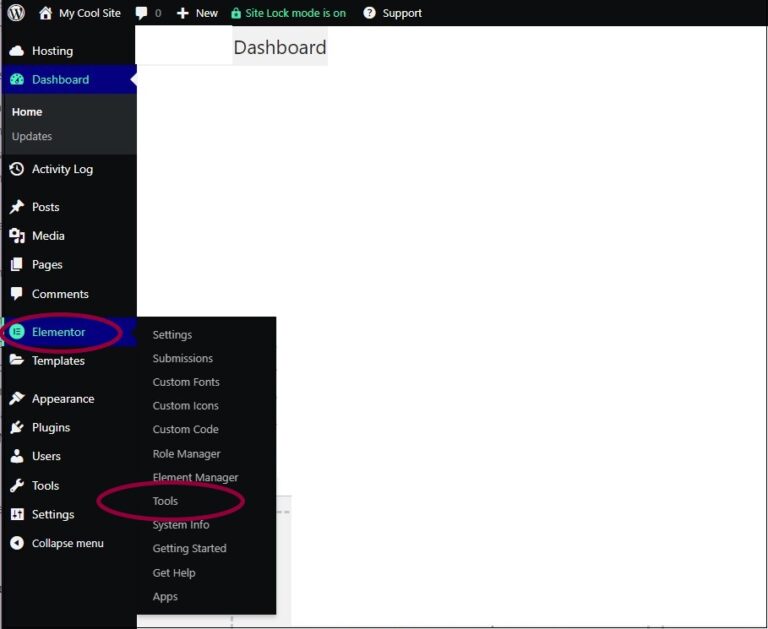Screen dimensions: 768x629
Task: Open the comments bubble icon in admin bar
Action: tap(142, 13)
